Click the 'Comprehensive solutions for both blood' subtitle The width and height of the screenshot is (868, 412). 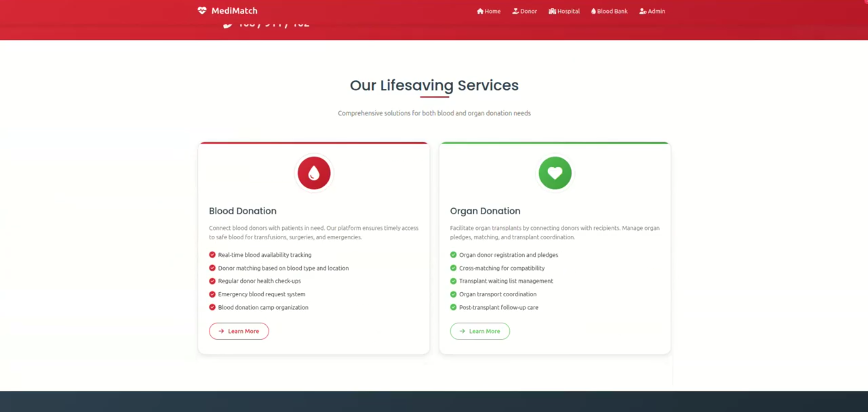434,113
